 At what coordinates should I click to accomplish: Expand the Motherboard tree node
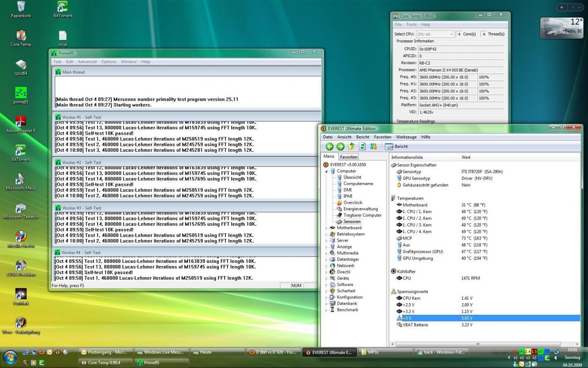(326, 228)
